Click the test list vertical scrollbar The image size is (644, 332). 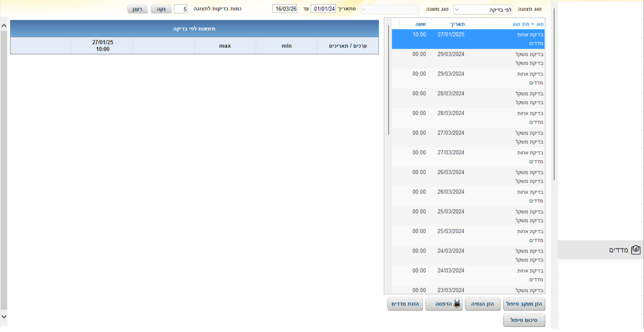tap(388, 80)
